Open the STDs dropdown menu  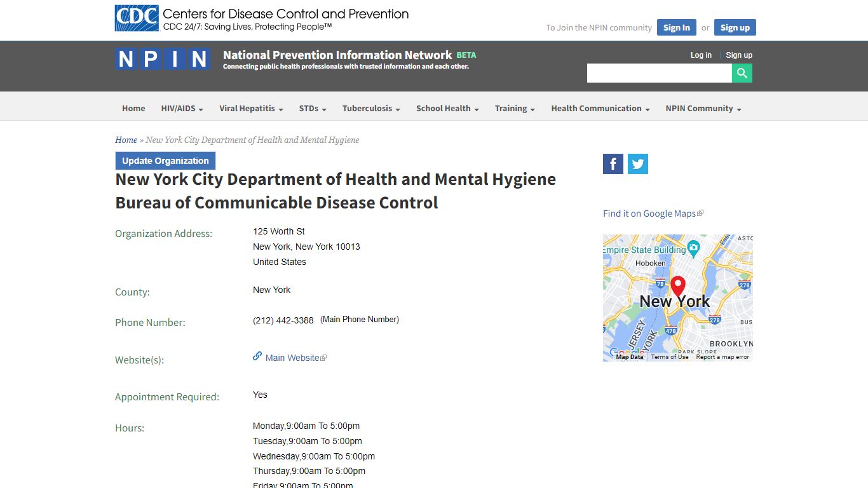tap(313, 109)
